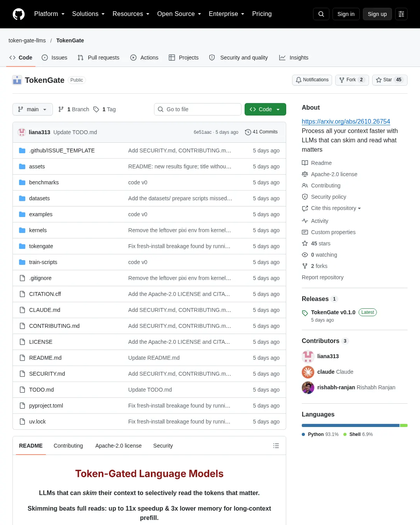
Task: Open the token-gate-llms owner link
Action: click(27, 40)
